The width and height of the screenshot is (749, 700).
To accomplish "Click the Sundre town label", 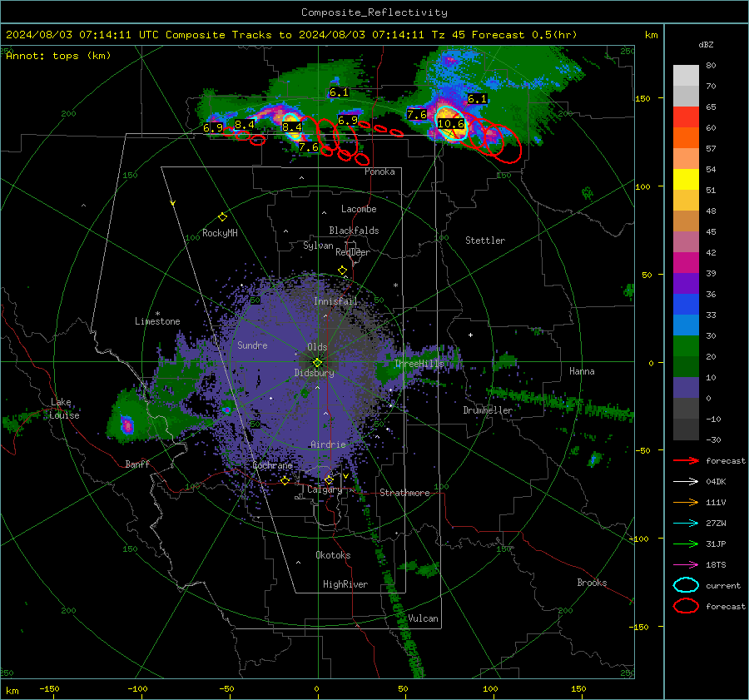I will (252, 345).
